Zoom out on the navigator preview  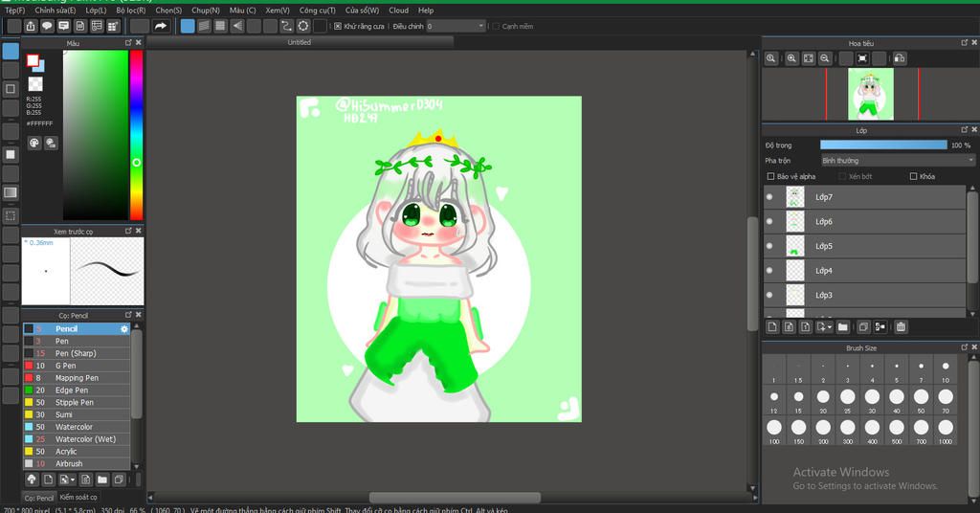pyautogui.click(x=825, y=58)
